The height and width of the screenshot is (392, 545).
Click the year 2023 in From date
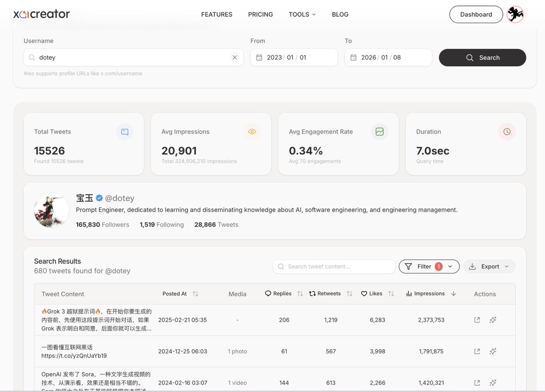pyautogui.click(x=274, y=58)
